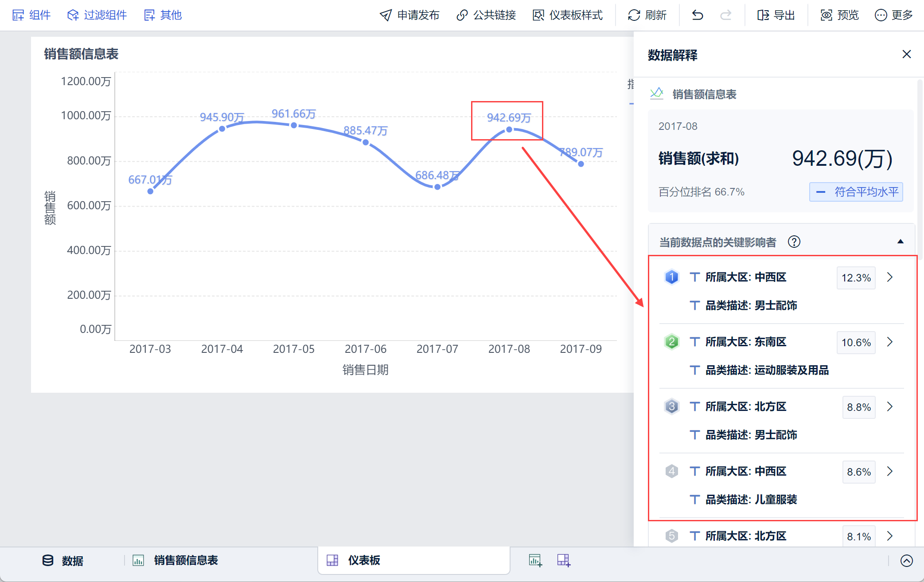This screenshot has width=924, height=582.
Task: Click the add dashboard icon in bottom bar
Action: pos(564,560)
